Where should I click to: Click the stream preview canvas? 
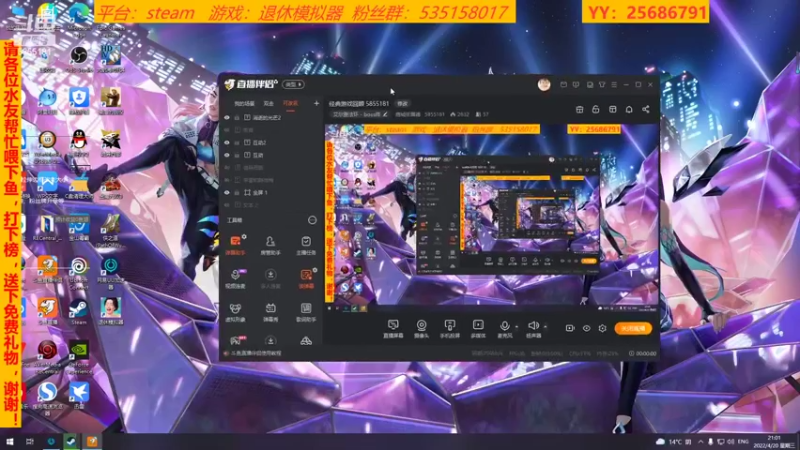492,217
